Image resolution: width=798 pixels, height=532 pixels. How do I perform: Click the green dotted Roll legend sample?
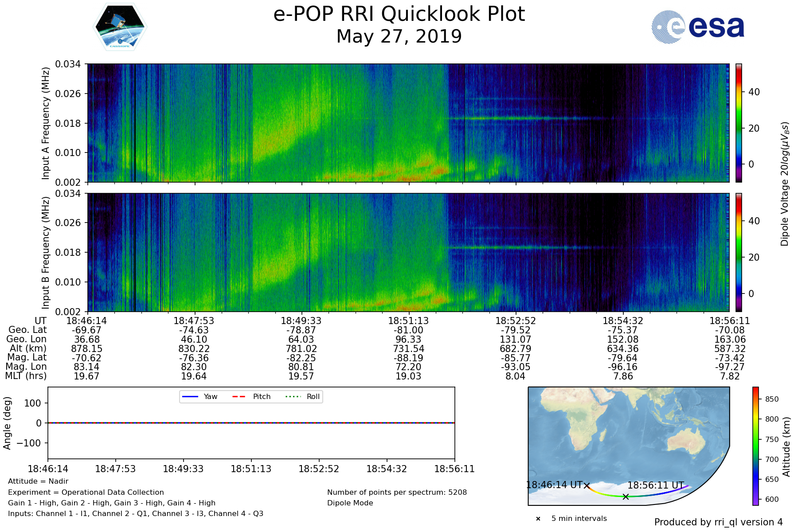293,396
